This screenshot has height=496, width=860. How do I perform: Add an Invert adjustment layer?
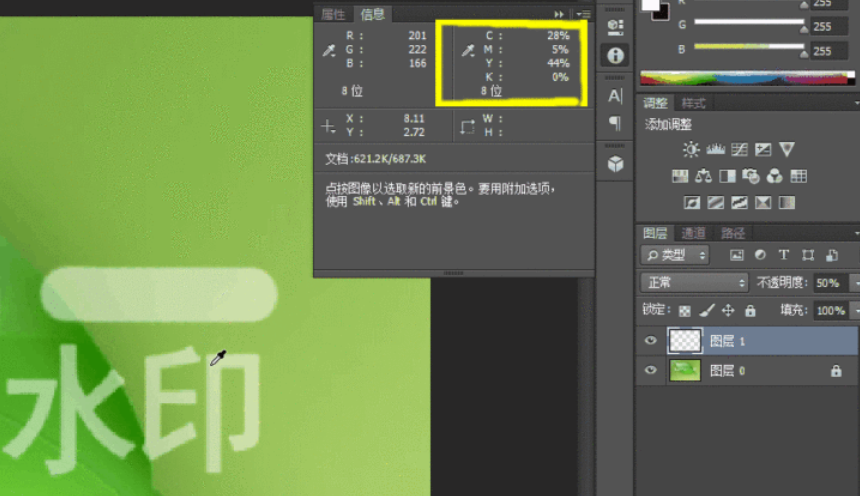[692, 202]
